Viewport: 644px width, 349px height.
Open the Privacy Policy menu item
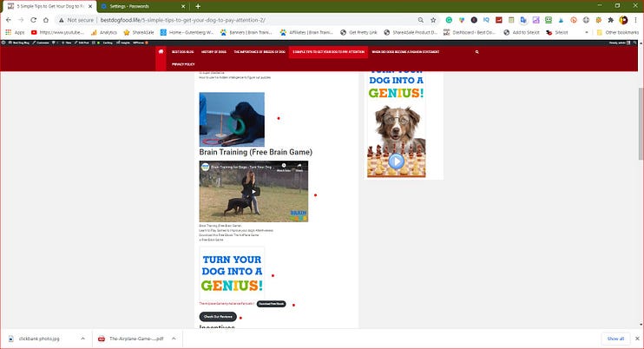click(183, 64)
